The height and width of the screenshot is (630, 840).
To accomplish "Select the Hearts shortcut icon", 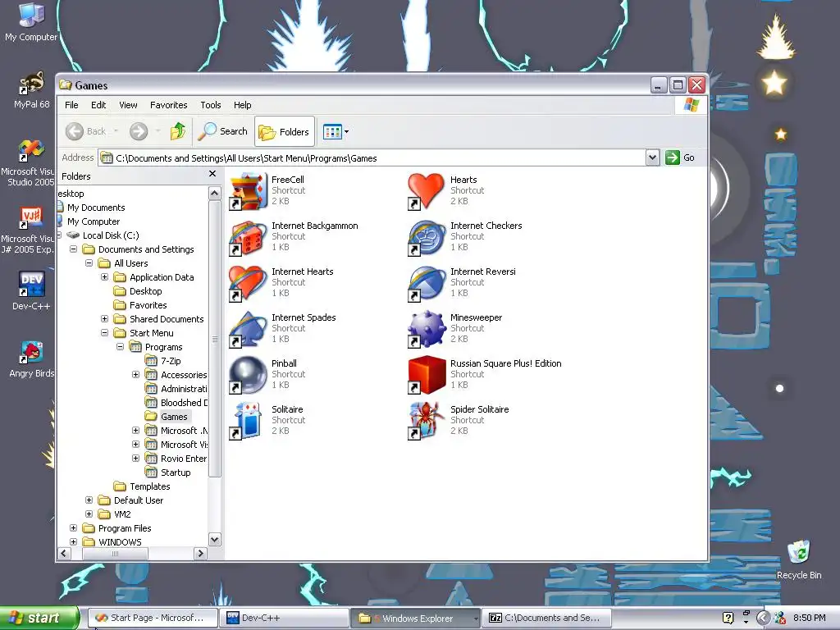I will coord(427,191).
